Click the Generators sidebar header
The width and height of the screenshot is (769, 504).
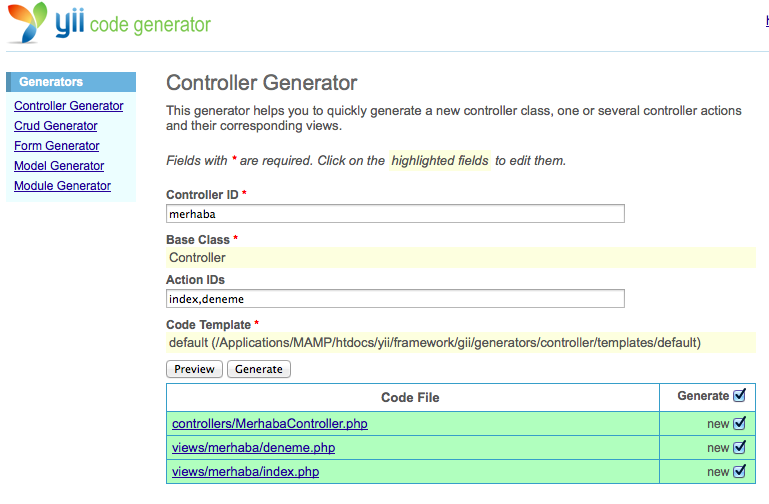coord(71,82)
